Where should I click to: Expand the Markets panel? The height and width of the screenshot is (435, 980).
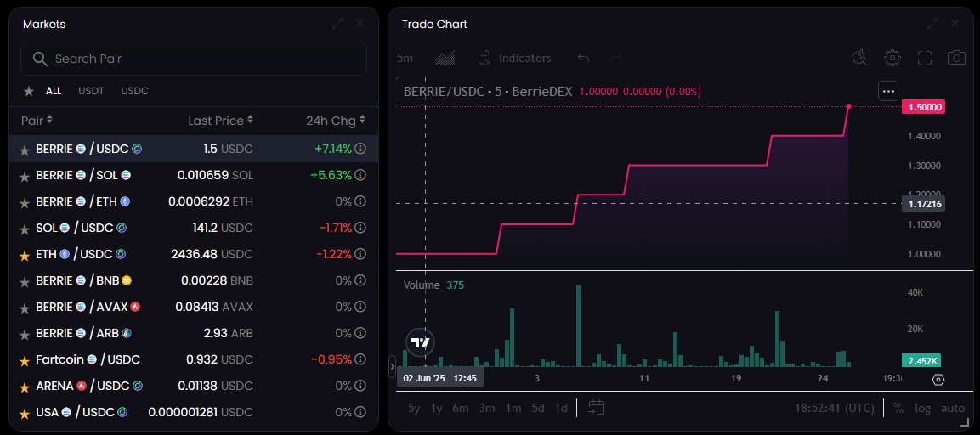click(338, 24)
